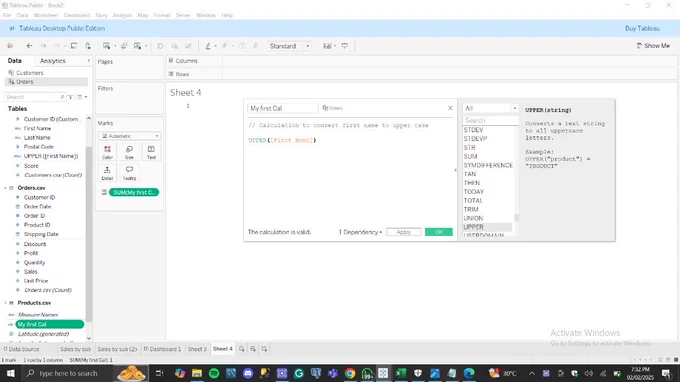Open the Text marks card button
Screen dimensions: 680x382
click(151, 152)
